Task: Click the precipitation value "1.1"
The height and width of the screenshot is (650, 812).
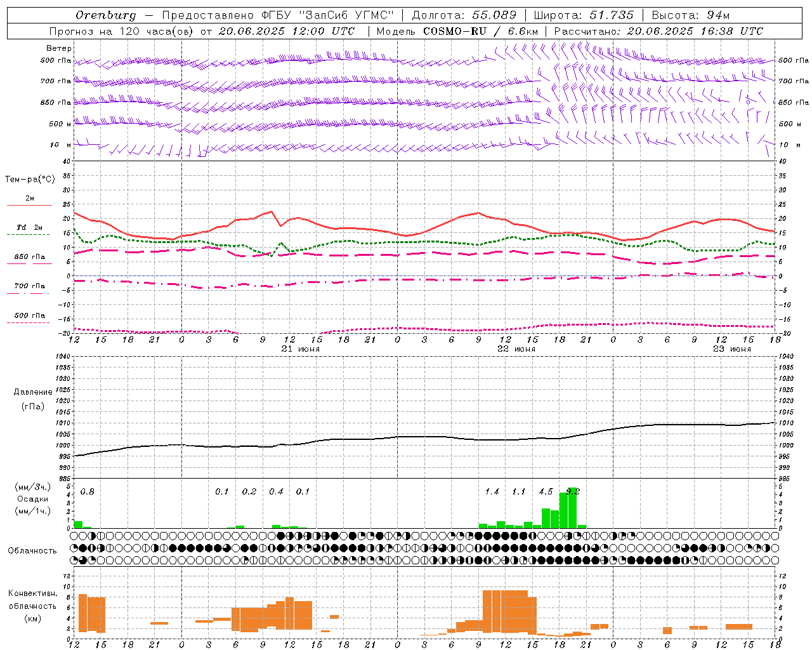Action: [519, 491]
